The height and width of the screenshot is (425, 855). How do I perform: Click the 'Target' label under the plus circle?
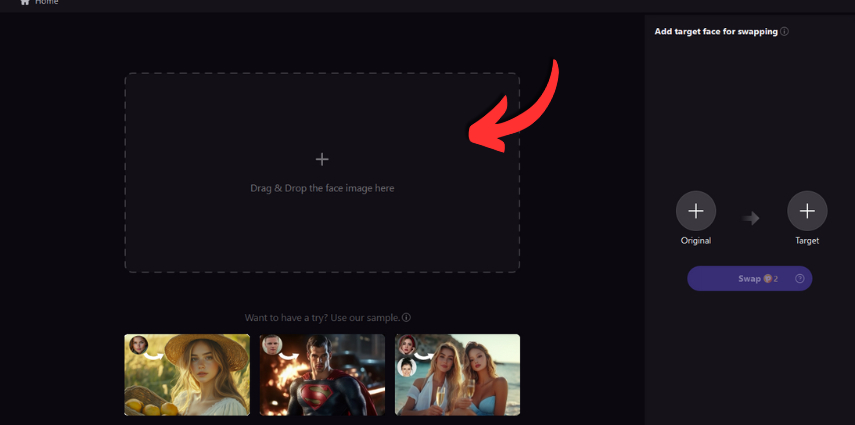tap(807, 241)
